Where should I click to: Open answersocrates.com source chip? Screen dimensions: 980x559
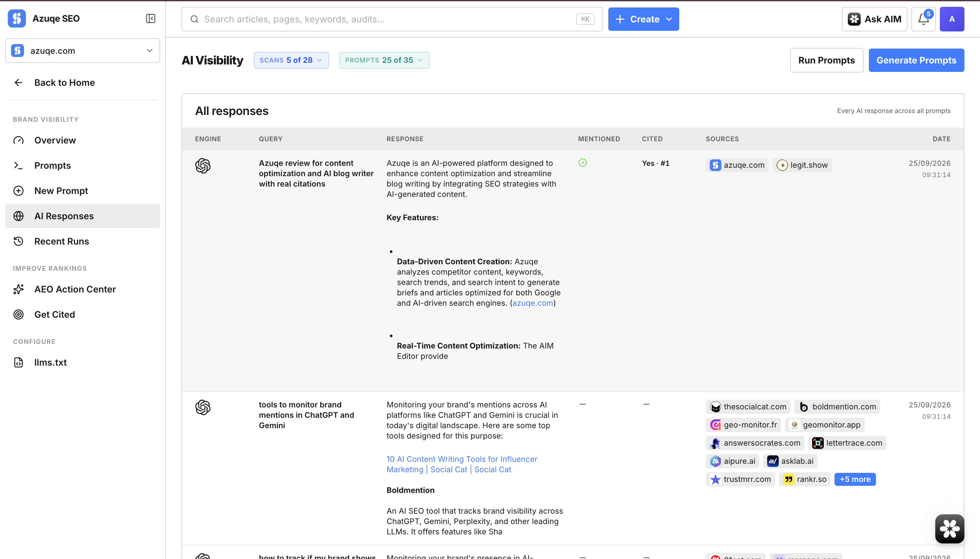click(x=754, y=443)
